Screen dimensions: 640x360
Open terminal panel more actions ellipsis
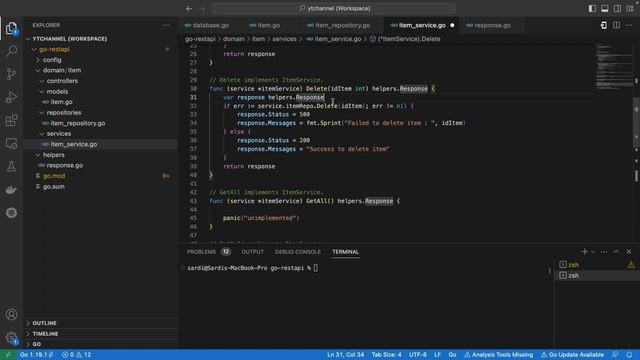pyautogui.click(x=604, y=252)
